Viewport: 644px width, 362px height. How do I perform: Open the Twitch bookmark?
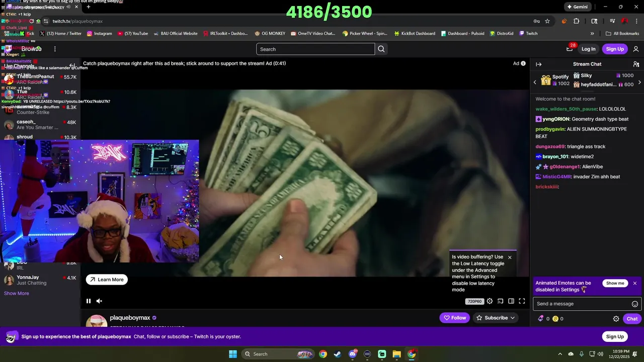click(x=528, y=34)
